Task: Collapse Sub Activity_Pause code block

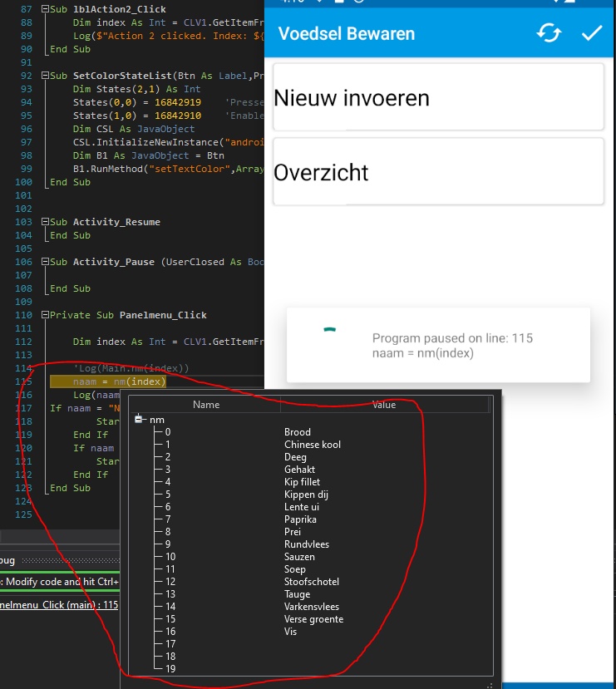Action: click(x=45, y=262)
